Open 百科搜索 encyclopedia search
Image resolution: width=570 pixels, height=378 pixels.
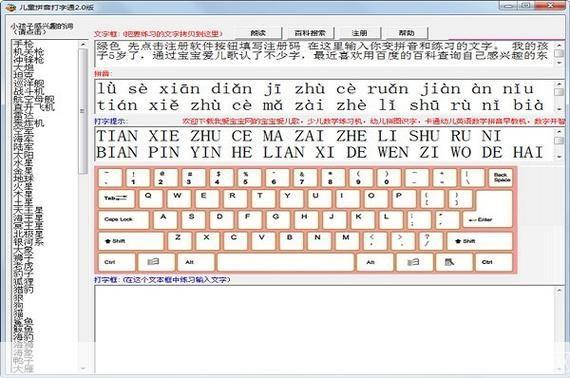click(x=310, y=33)
